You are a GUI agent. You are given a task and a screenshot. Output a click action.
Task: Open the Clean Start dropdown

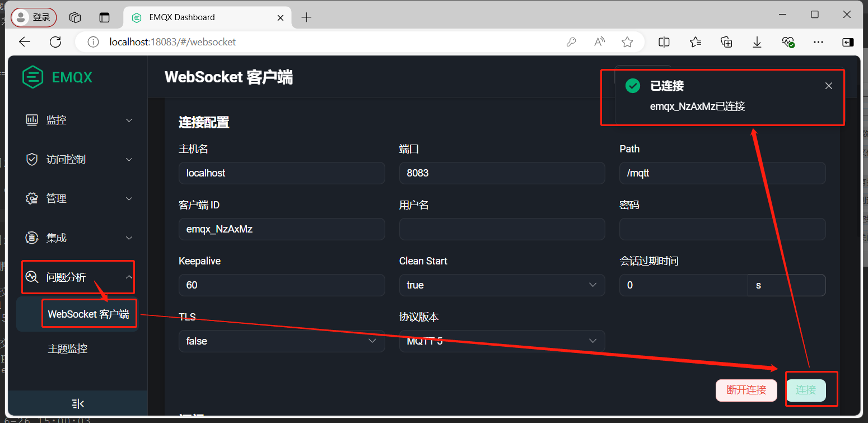pyautogui.click(x=502, y=285)
